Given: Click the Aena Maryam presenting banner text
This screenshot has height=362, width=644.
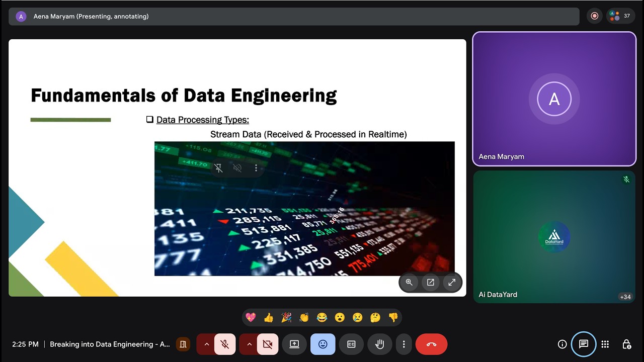Looking at the screenshot, I should [91, 17].
